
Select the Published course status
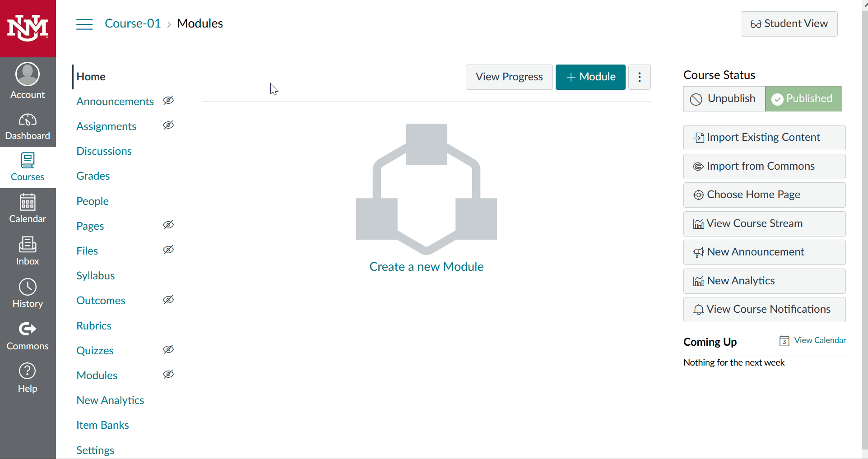coord(803,99)
